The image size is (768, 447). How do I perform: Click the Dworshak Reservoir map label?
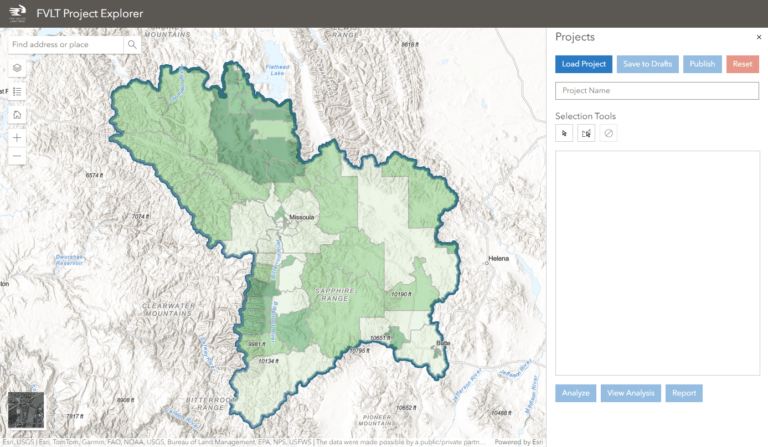(69, 260)
